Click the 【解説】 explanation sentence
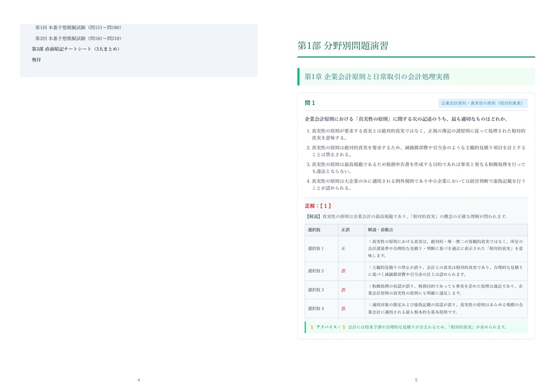555x392 pixels. point(406,217)
